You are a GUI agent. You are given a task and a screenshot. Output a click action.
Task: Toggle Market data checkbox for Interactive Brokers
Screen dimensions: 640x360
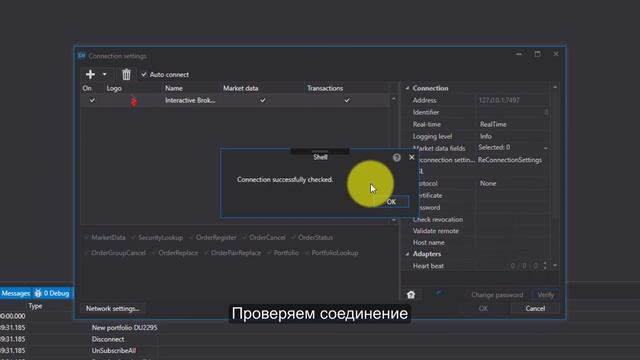[x=262, y=100]
